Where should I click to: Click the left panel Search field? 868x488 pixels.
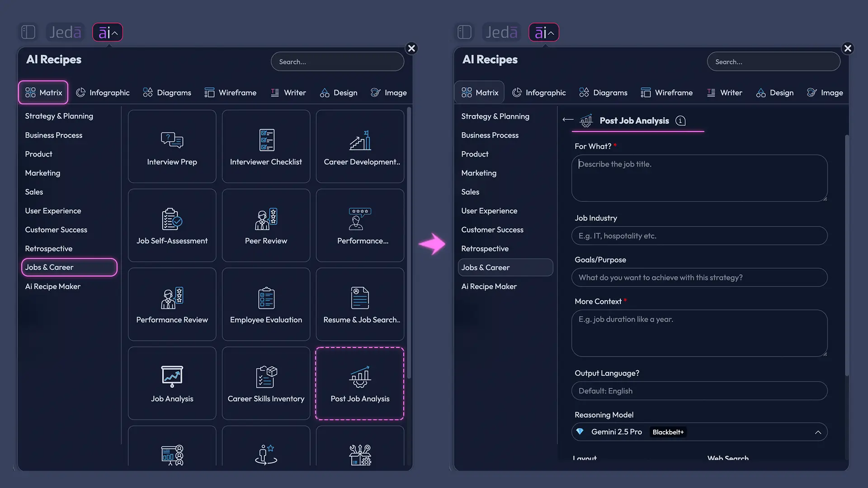pos(337,61)
